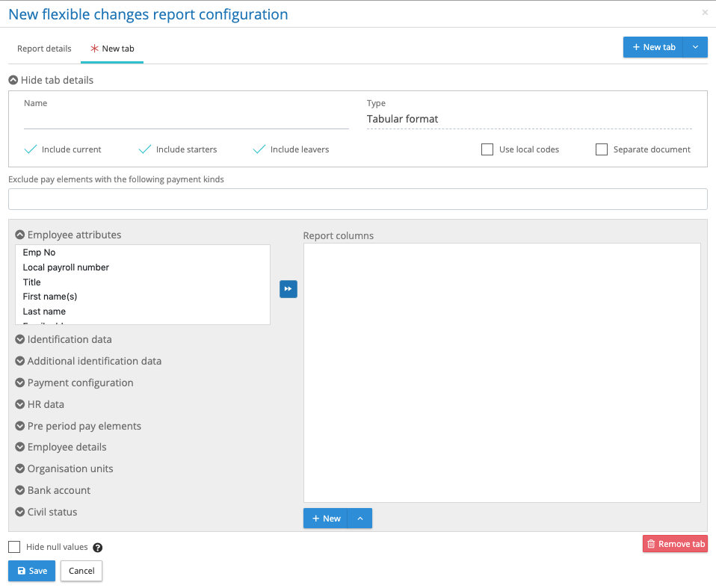
Task: Click into the Name input field
Action: pos(186,120)
